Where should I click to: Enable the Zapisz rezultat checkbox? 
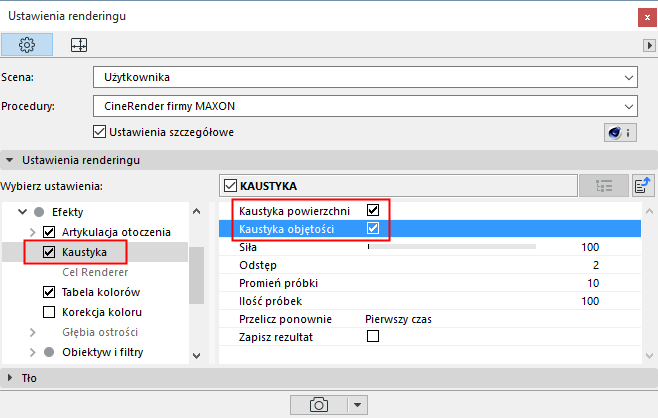[373, 336]
